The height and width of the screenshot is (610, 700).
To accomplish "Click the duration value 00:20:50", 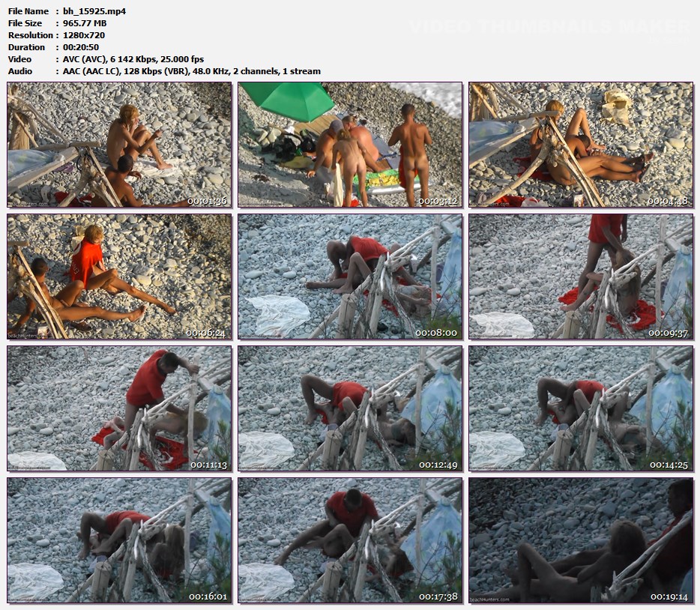I will [x=81, y=47].
